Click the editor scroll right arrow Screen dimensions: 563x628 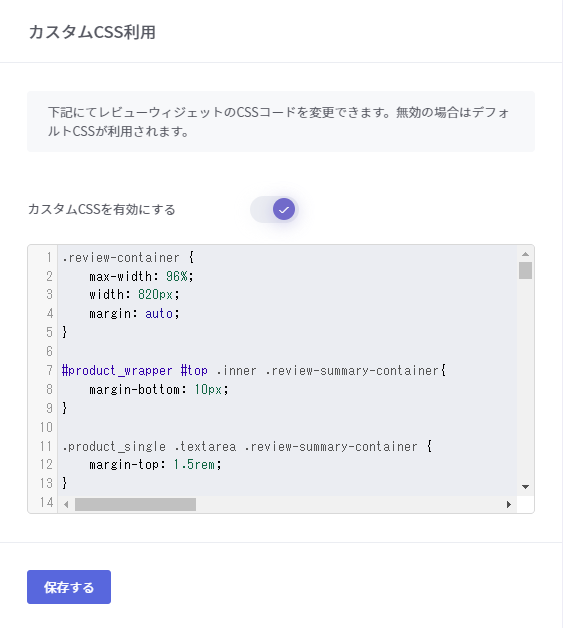(x=509, y=505)
